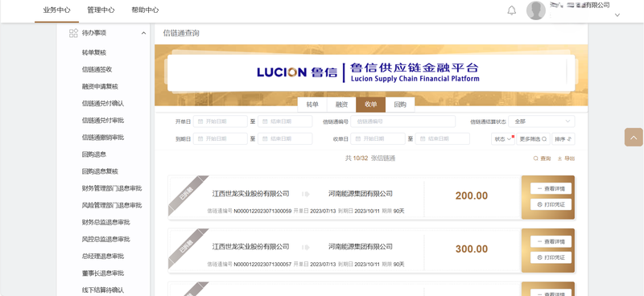Click the scroll-to-top arrow button

634,137
